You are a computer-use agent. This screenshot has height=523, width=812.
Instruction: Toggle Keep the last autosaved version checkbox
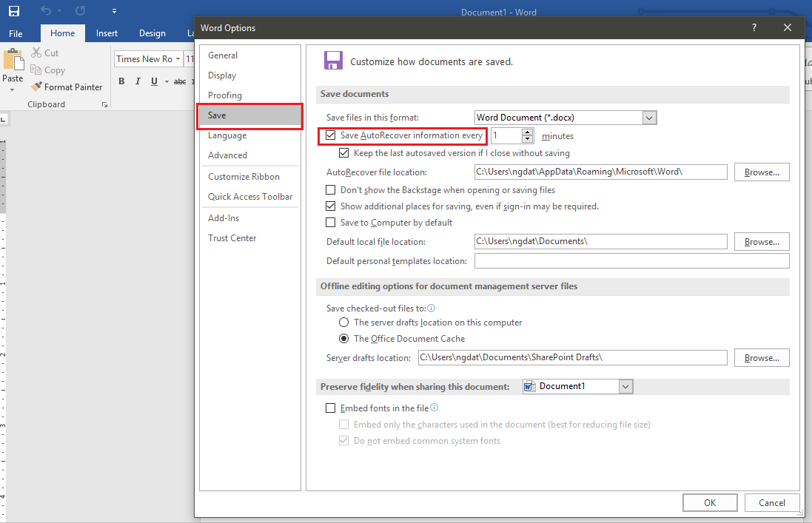point(344,153)
